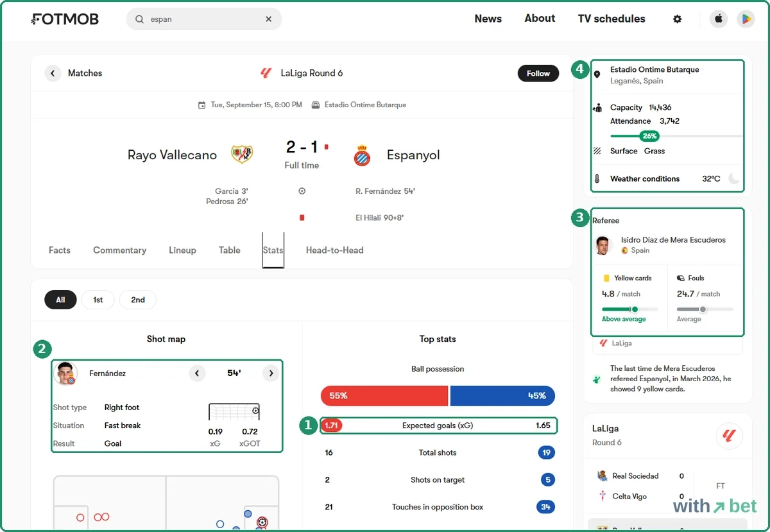This screenshot has height=532, width=770.
Task: Show previous shot in shot map
Action: pyautogui.click(x=197, y=373)
